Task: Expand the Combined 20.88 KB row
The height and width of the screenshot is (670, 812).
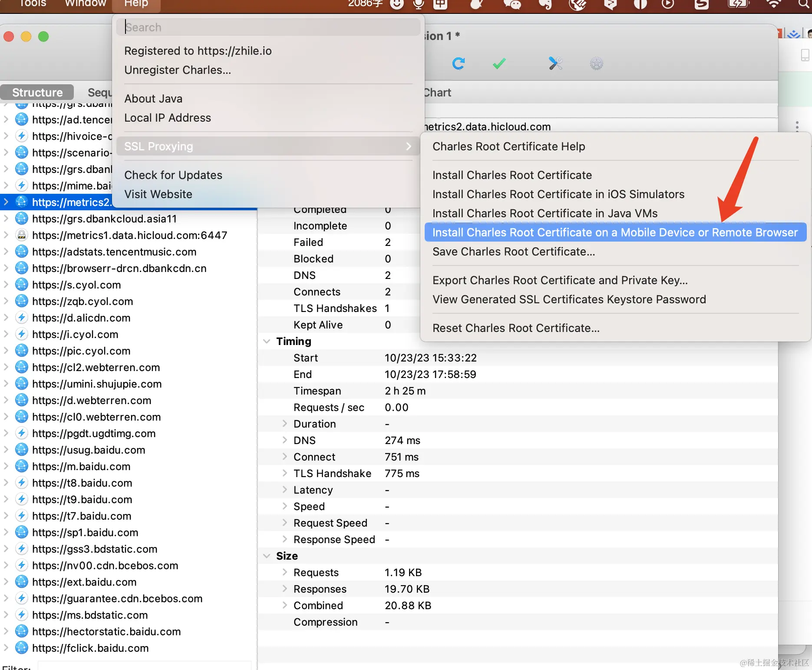Action: [285, 605]
